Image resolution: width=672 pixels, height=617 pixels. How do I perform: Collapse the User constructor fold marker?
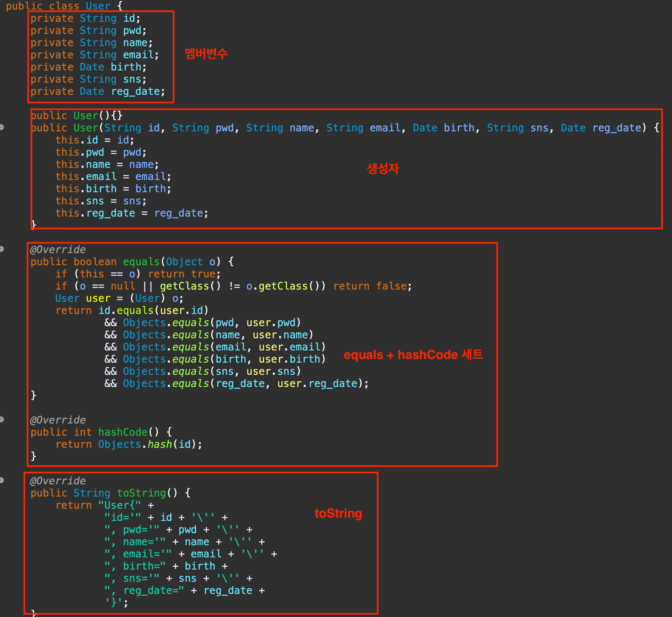click(2, 127)
